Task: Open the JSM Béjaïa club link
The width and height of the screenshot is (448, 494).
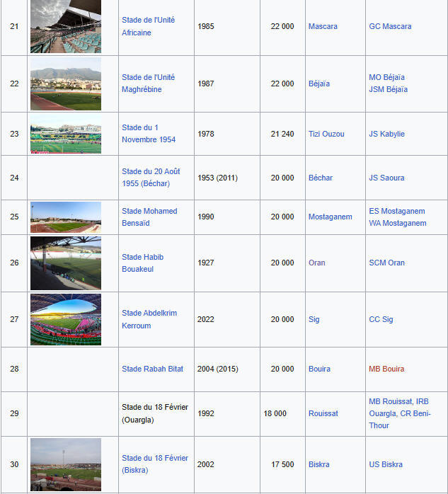Action: (x=389, y=89)
